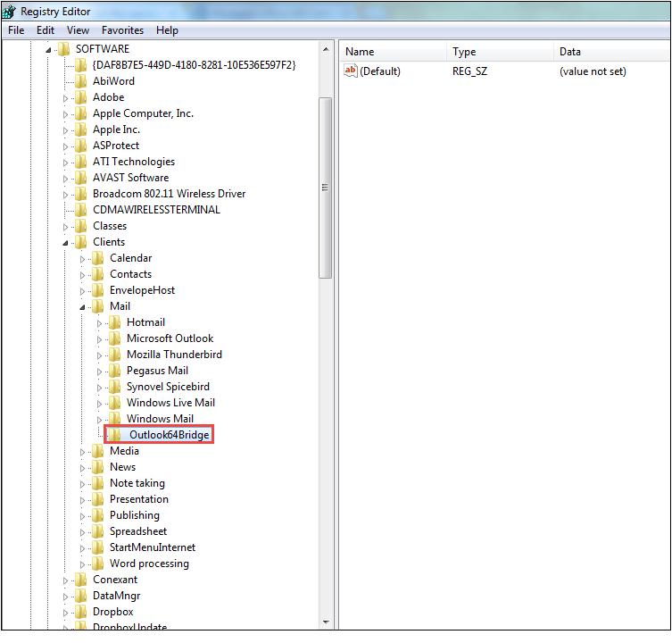
Task: Expand the AVAST Software node
Action: (x=65, y=179)
